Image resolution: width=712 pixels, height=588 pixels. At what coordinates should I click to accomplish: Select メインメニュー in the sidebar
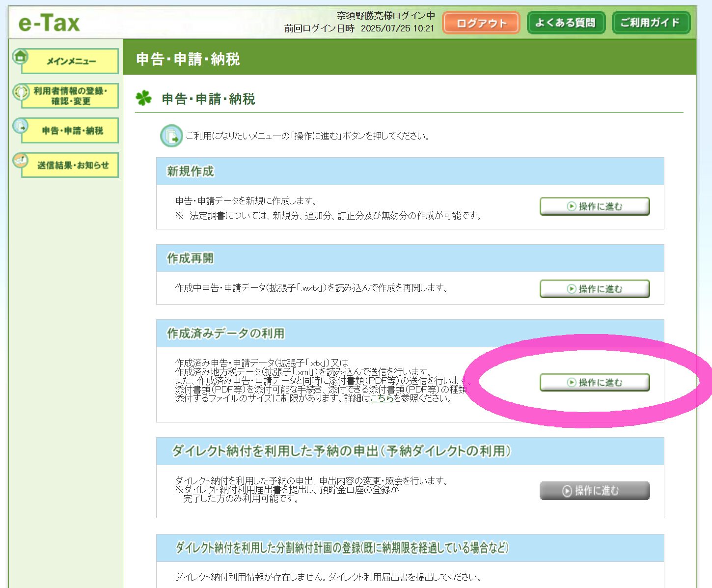tap(71, 61)
